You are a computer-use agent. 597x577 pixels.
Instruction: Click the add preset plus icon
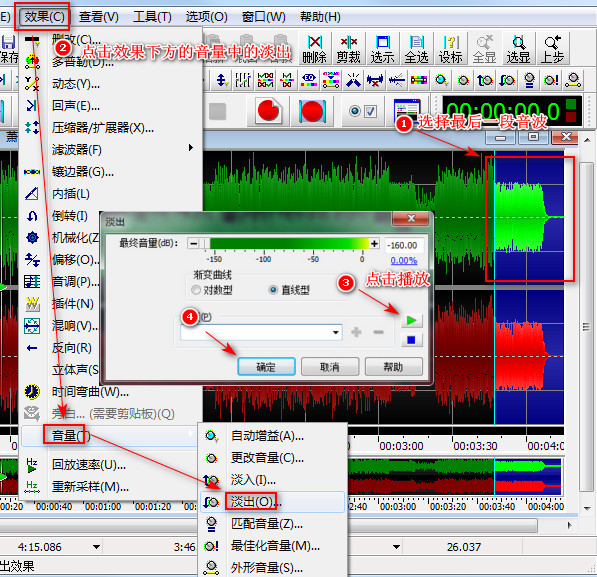point(356,332)
